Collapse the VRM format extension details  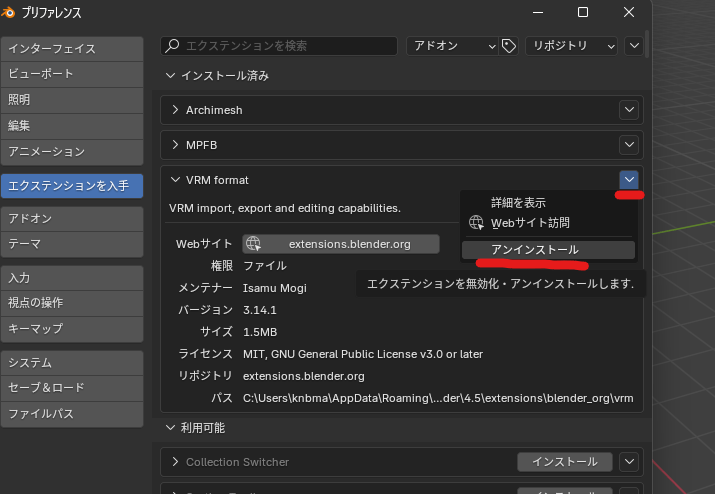point(176,180)
